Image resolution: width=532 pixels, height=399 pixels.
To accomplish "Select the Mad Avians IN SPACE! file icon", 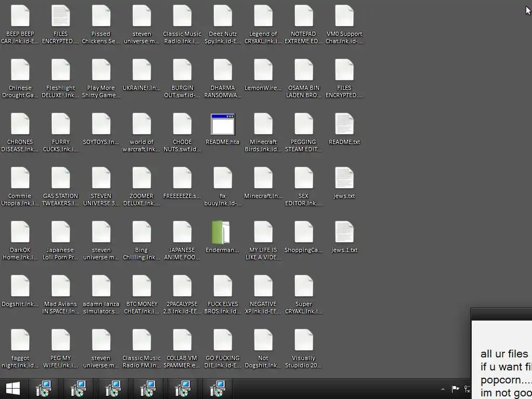I will pos(61,286).
